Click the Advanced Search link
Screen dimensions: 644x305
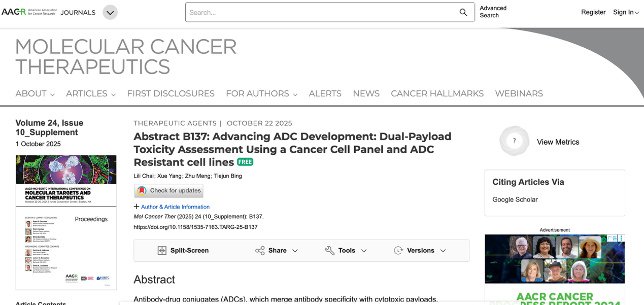pos(493,12)
